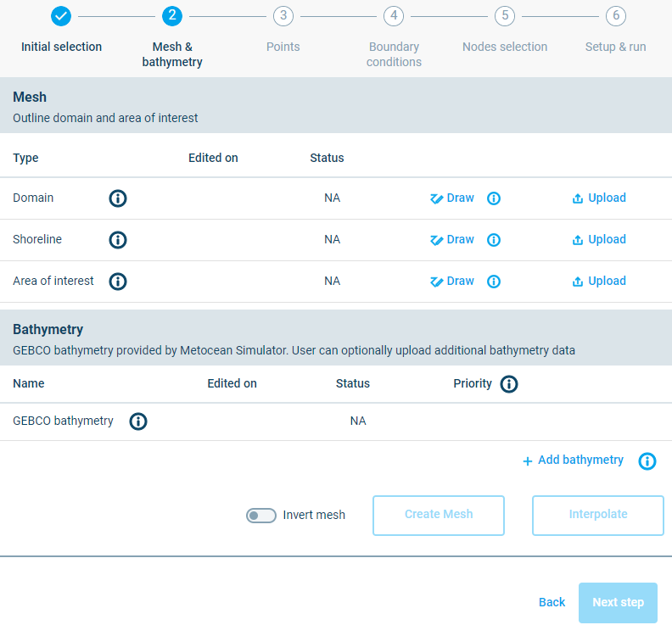This screenshot has width=672, height=625.
Task: Open info icon beside Area of interest
Action: pyautogui.click(x=118, y=282)
